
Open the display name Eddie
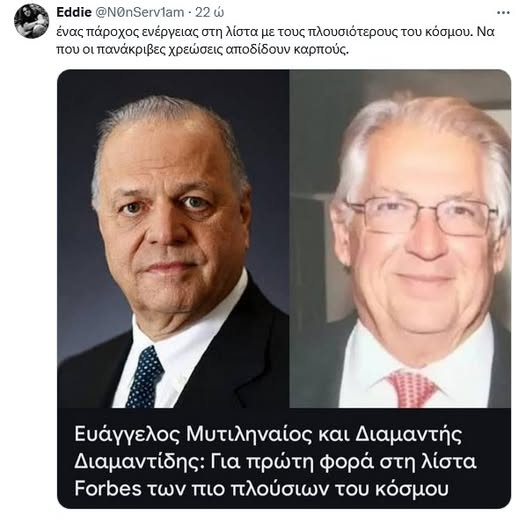[x=74, y=12]
